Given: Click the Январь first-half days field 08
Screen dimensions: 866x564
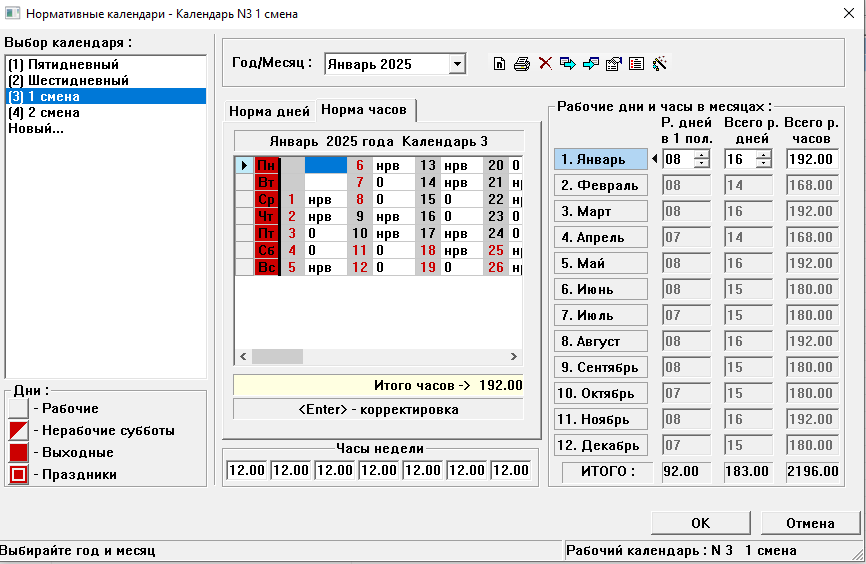Looking at the screenshot, I should pos(678,159).
